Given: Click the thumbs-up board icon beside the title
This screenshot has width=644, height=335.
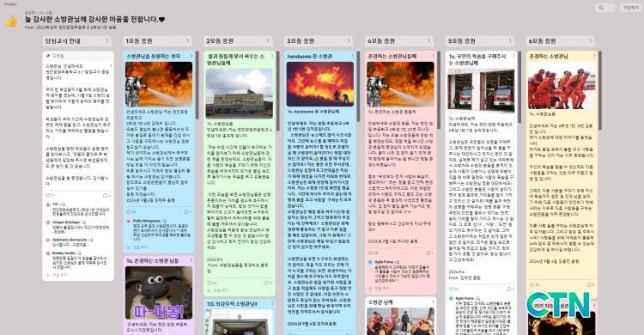Looking at the screenshot, I should point(11,21).
